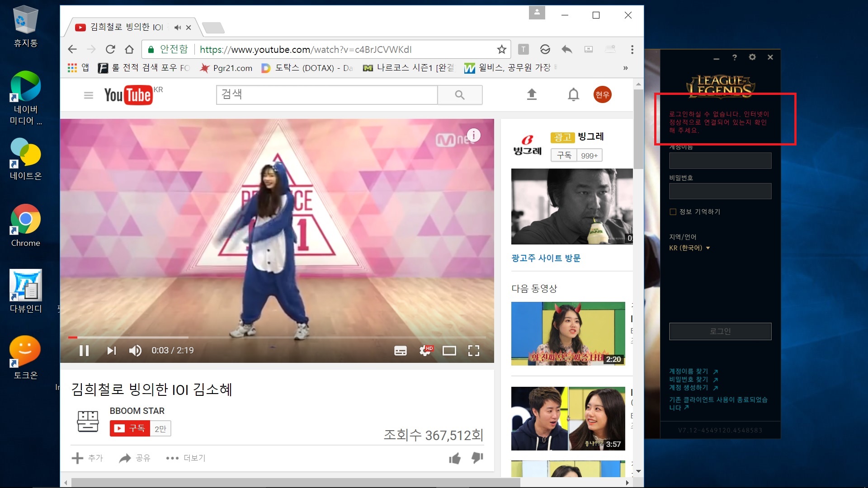
Task: Open the find account name link
Action: coord(693,371)
